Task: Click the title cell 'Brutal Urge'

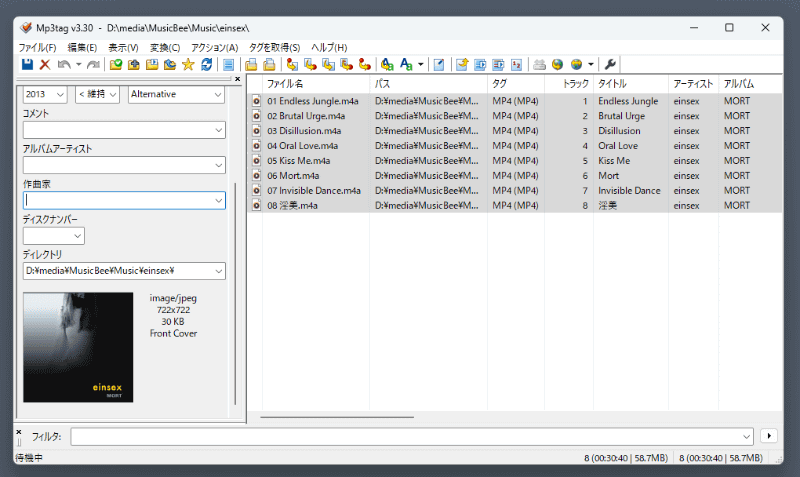Action: pyautogui.click(x=621, y=116)
